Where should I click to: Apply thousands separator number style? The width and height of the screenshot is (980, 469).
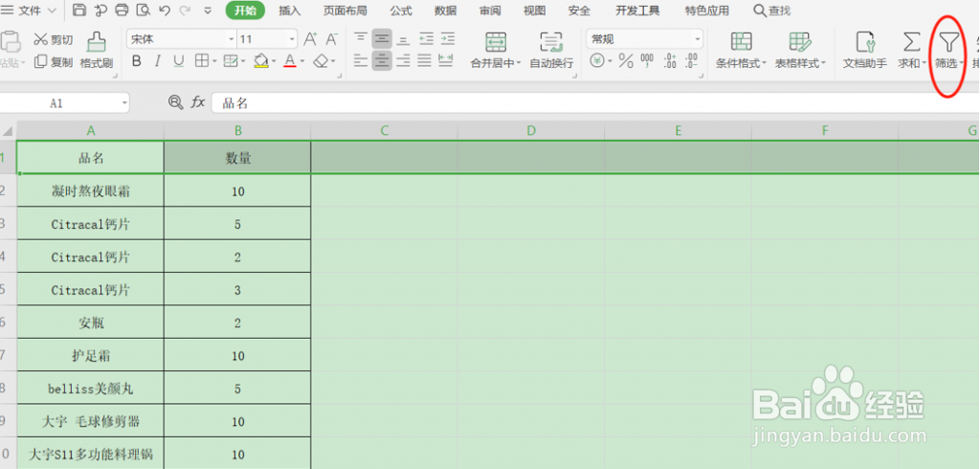pyautogui.click(x=647, y=60)
